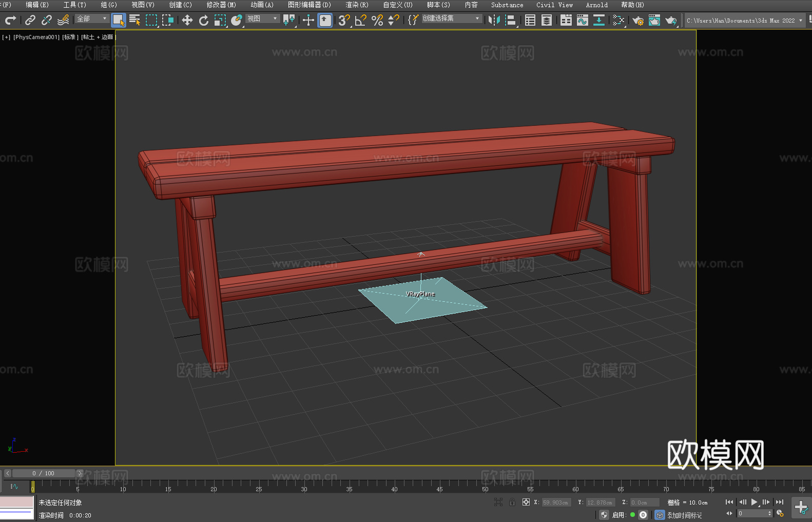This screenshot has height=522, width=812.
Task: Open Select by Name list icon
Action: click(135, 20)
